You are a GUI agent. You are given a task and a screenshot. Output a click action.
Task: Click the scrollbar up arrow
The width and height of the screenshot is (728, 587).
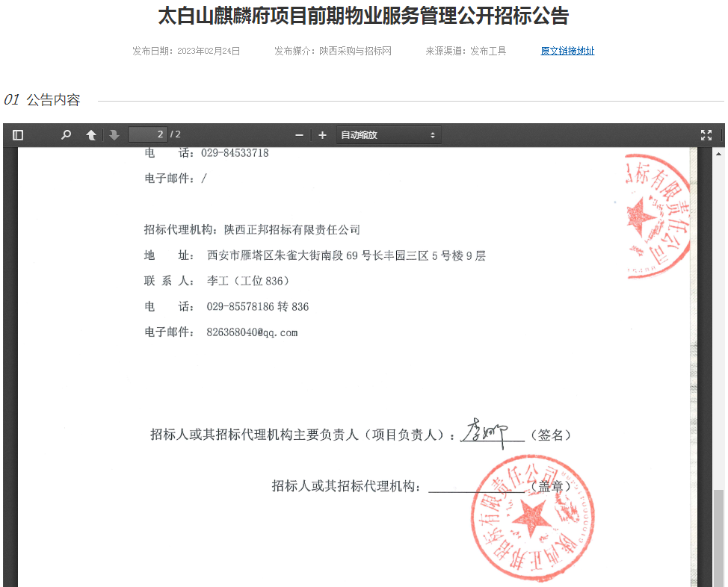click(x=719, y=154)
